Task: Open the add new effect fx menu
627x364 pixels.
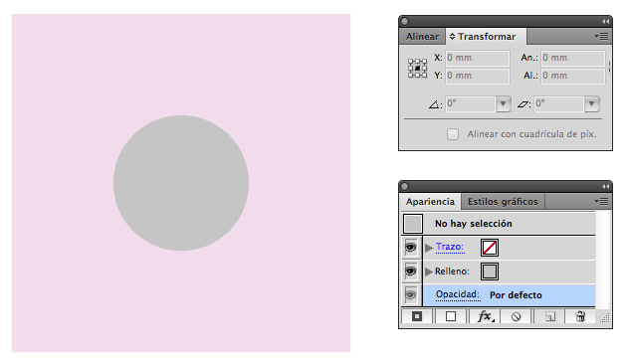Action: tap(486, 316)
